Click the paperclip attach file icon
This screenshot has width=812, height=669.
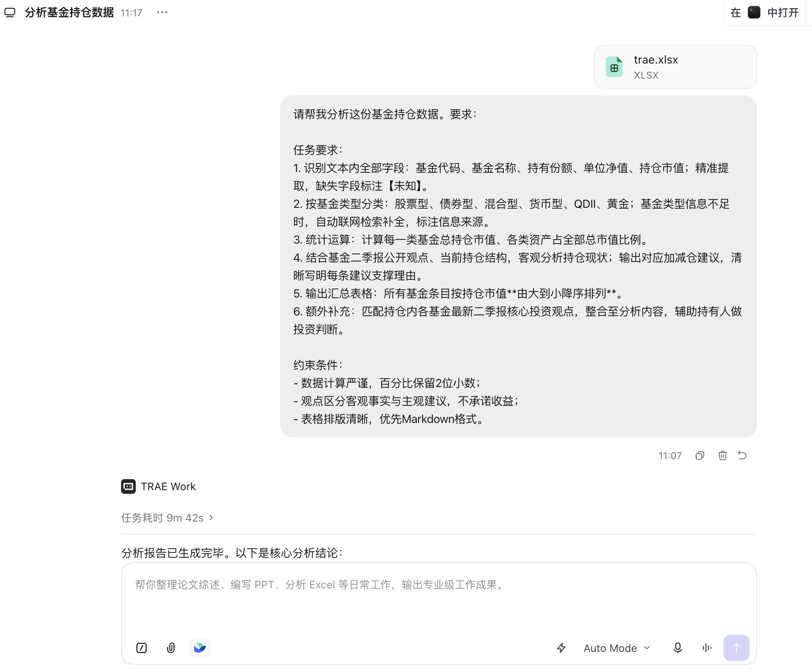[171, 648]
